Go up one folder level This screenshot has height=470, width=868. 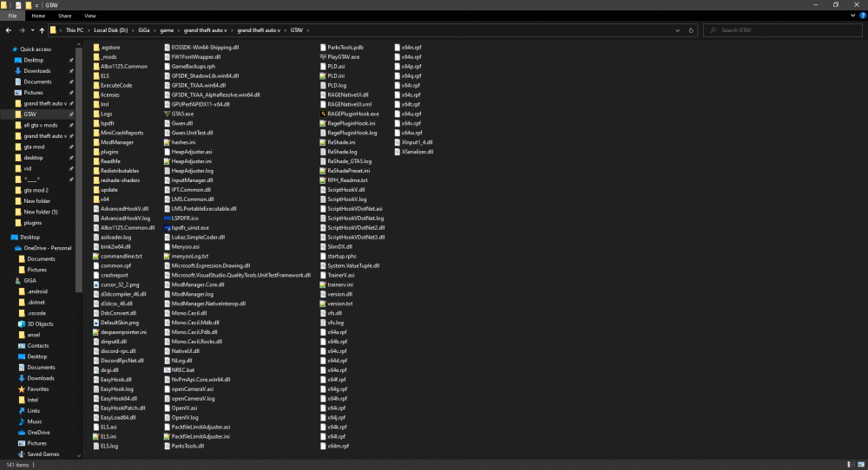(42, 30)
